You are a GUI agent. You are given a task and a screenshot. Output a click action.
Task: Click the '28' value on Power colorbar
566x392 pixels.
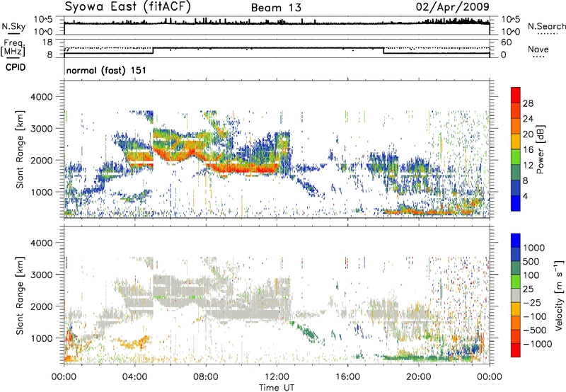pos(528,103)
